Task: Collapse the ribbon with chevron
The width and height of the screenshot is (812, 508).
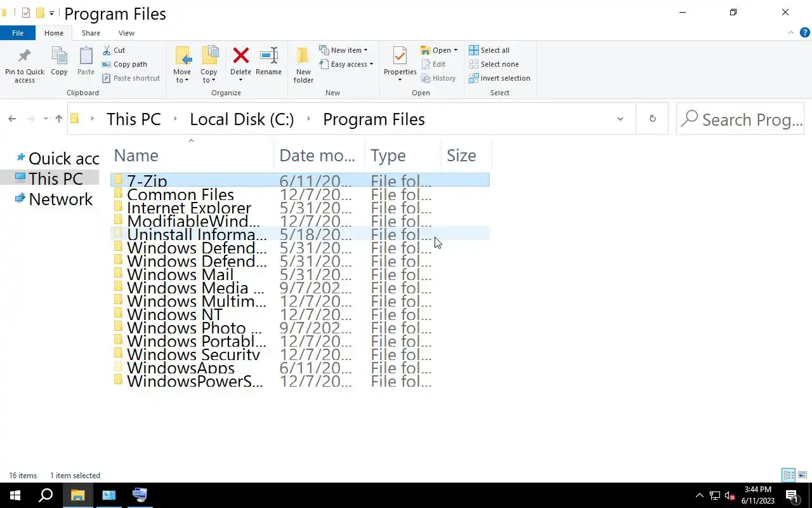Action: 790,32
